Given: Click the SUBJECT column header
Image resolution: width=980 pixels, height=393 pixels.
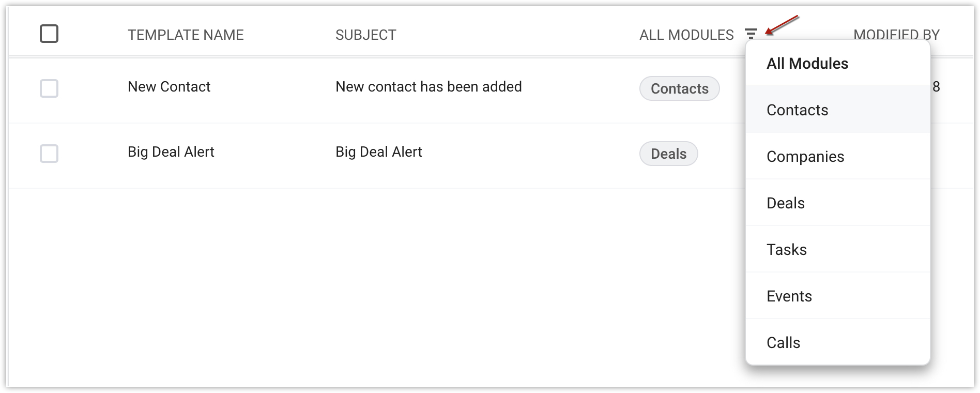Looking at the screenshot, I should click(x=365, y=35).
